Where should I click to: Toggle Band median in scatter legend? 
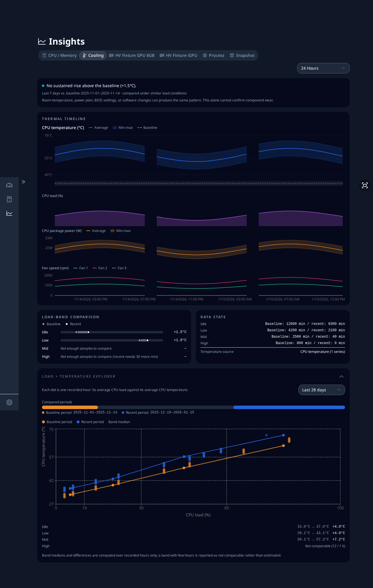[119, 422]
